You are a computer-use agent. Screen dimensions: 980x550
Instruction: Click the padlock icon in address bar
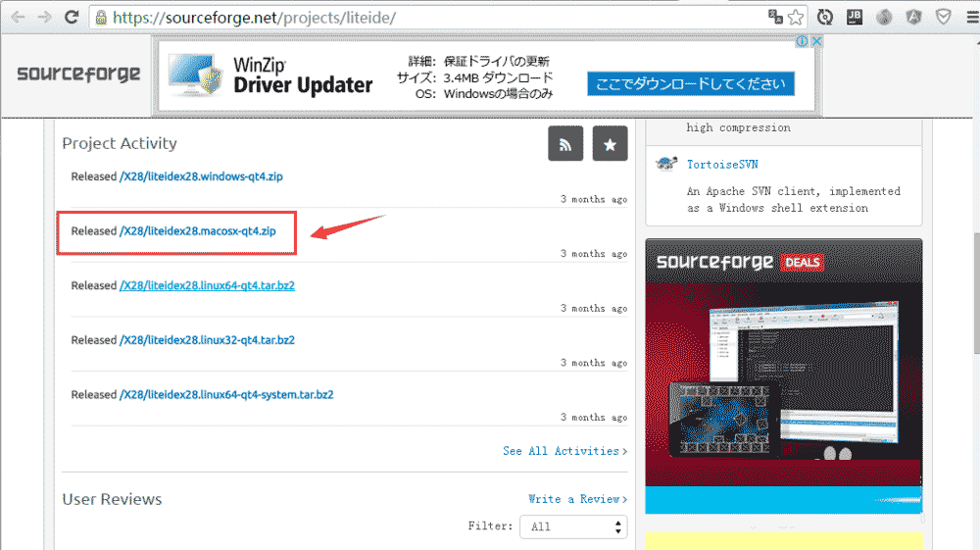101,18
